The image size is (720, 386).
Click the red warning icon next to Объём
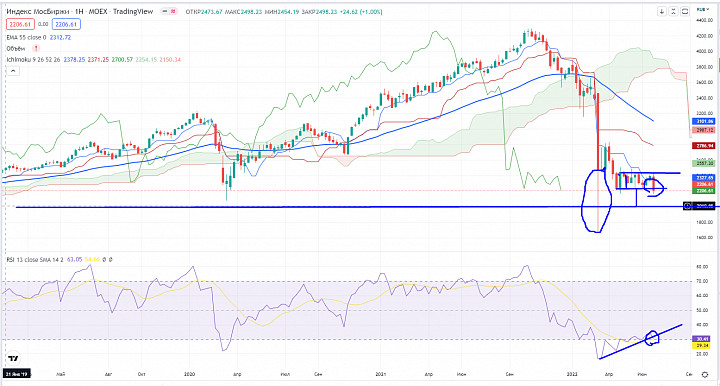pyautogui.click(x=36, y=48)
